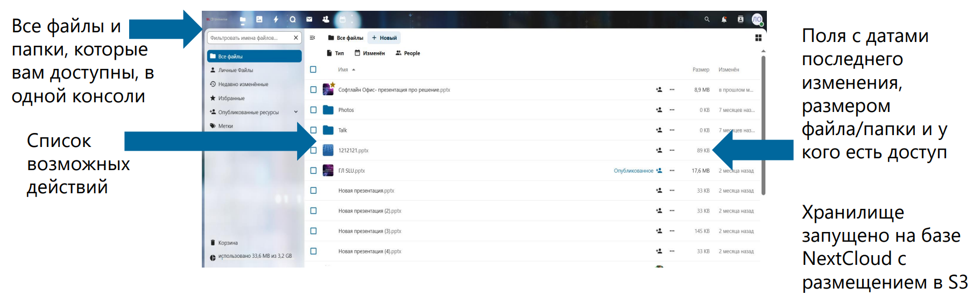
Task: Open sharing for the Talk folder
Action: point(659,130)
